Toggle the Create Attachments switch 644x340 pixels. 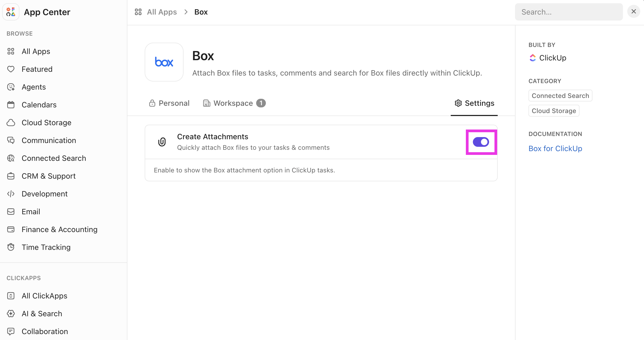pyautogui.click(x=481, y=142)
